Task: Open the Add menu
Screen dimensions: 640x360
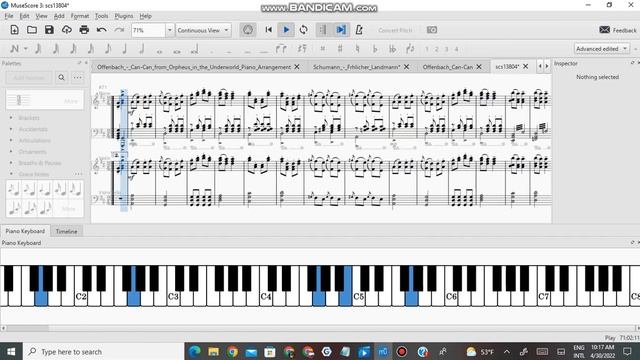Action: [59, 16]
